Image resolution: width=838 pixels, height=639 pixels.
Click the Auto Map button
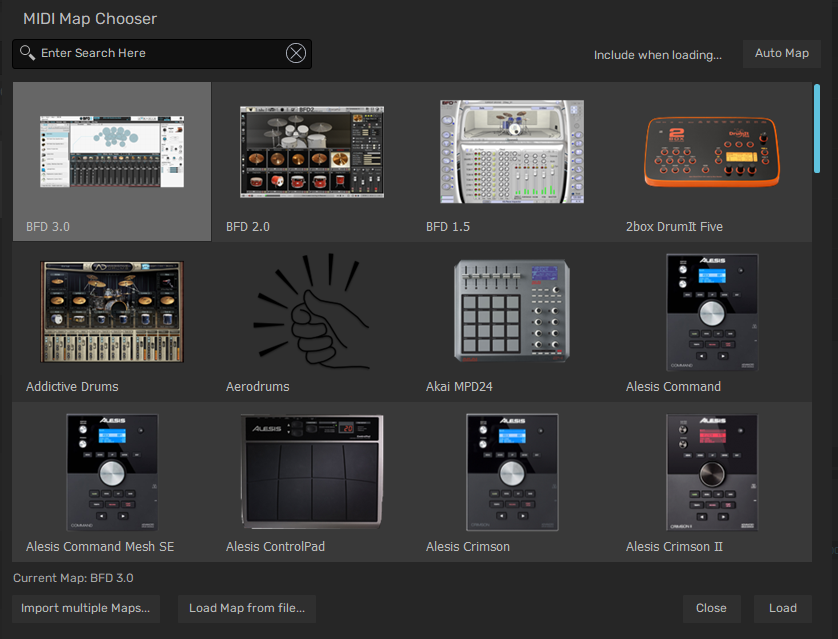pos(781,53)
